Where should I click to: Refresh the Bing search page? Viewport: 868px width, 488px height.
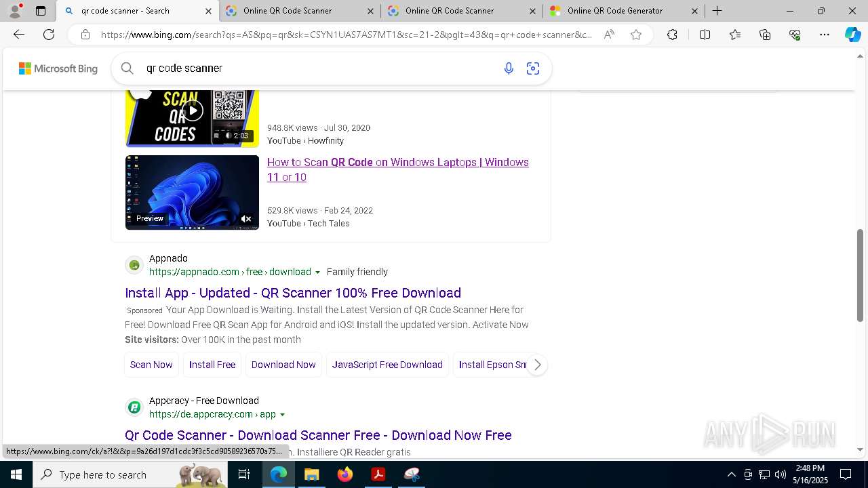point(49,35)
